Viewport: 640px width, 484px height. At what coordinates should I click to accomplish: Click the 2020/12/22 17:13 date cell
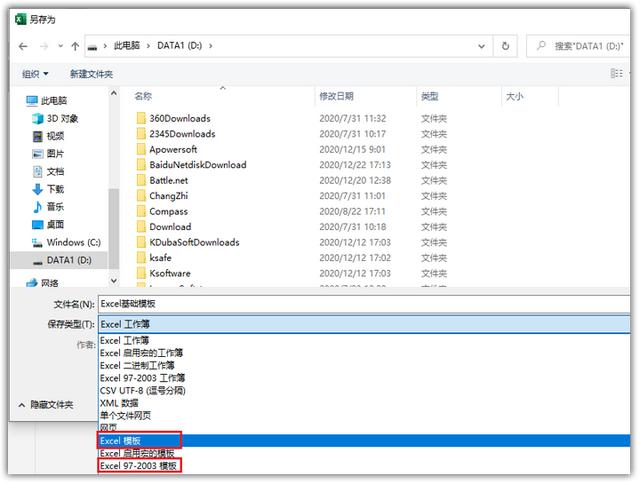[355, 165]
